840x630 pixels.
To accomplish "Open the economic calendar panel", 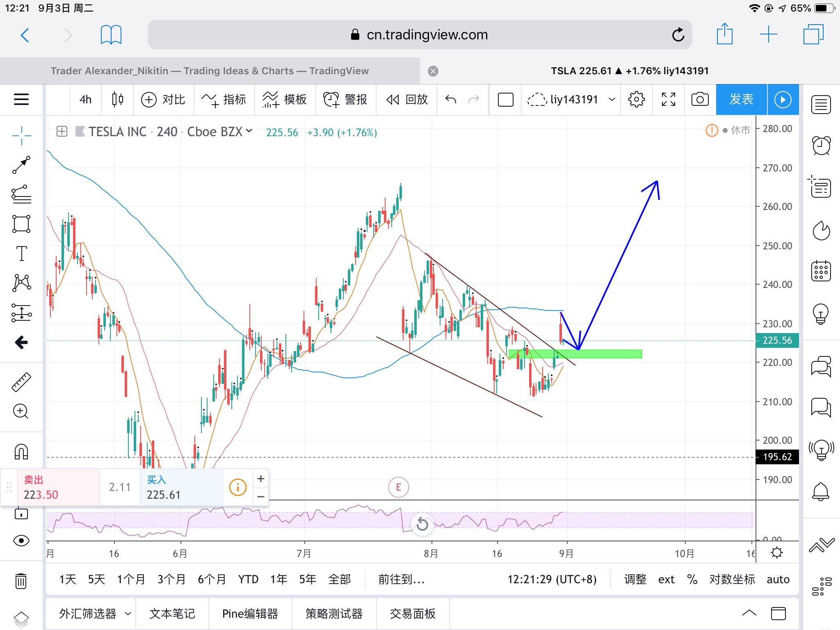I will 821,271.
